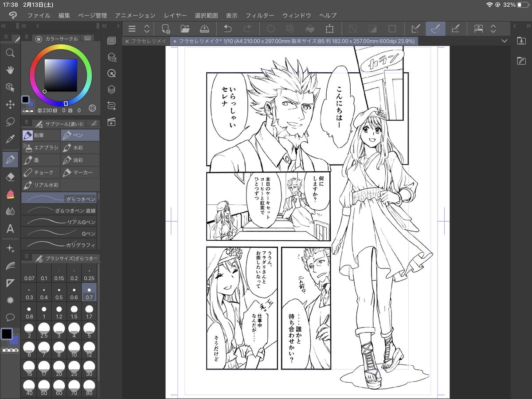
Task: Select the マーカー sub tool group
Action: [x=80, y=172]
